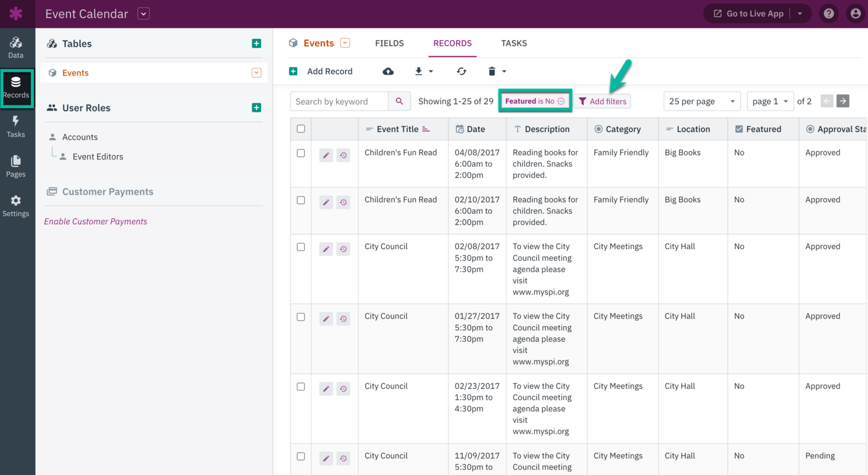The width and height of the screenshot is (868, 475).
Task: Open Tasks from the left sidebar
Action: tap(16, 126)
